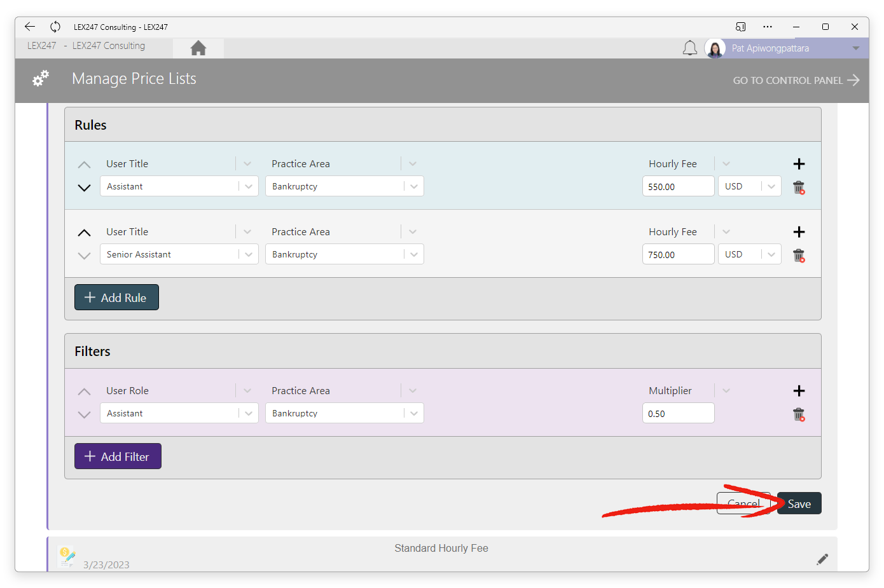Move the Senior Assistant rule down
Image resolution: width=884 pixels, height=588 pixels.
pos(84,256)
